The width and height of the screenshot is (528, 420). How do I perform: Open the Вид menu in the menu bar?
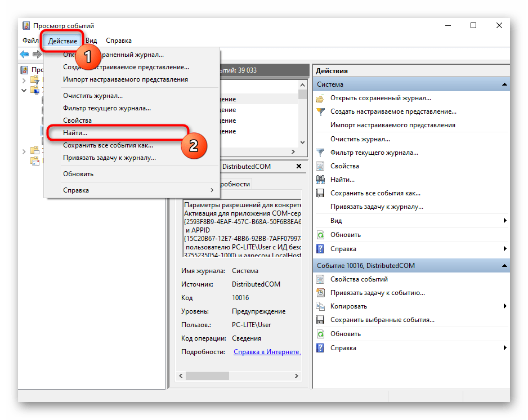click(x=91, y=41)
